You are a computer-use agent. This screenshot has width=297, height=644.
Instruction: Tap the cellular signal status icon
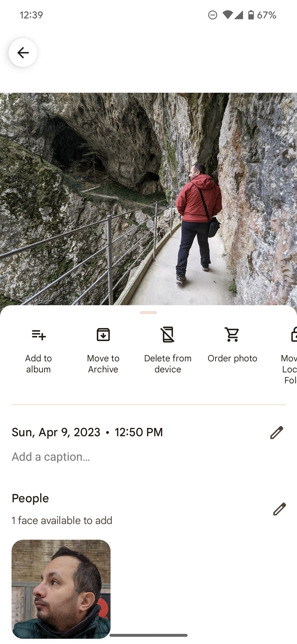point(239,15)
